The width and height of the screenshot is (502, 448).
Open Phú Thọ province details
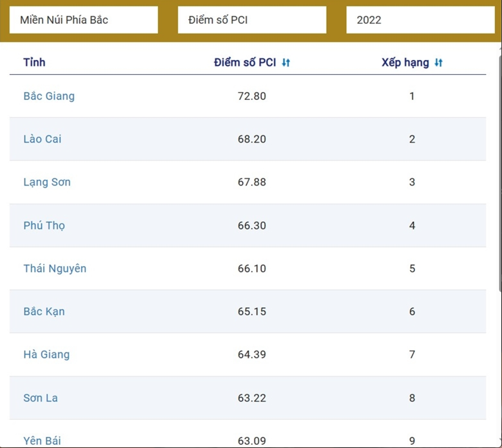pos(44,225)
